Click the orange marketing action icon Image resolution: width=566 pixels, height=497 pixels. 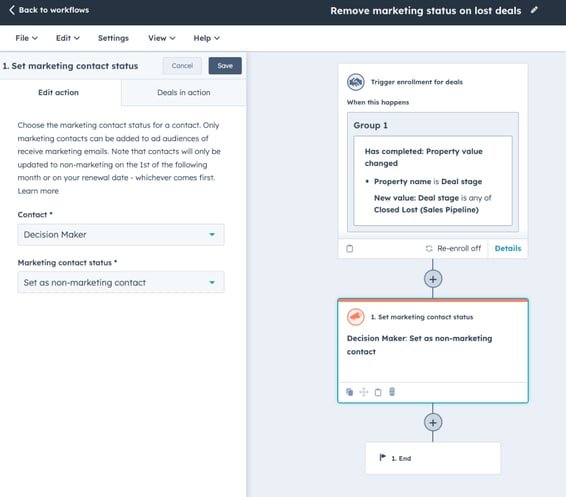(356, 317)
